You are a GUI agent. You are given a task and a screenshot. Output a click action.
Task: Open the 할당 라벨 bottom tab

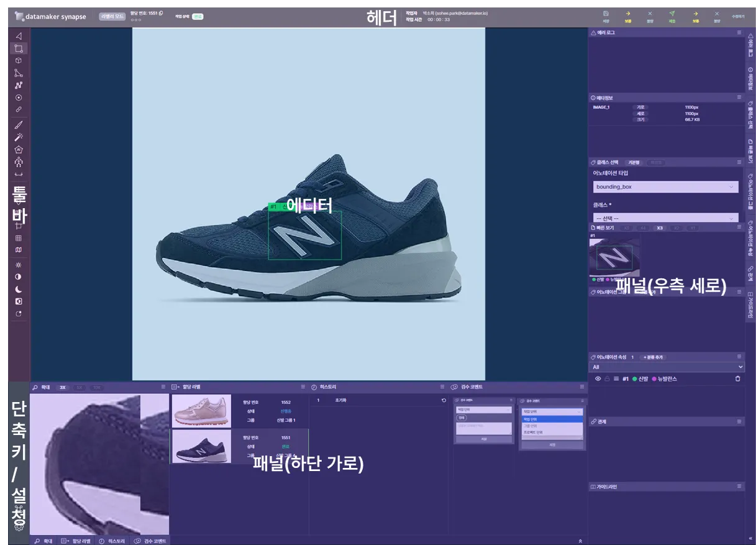(75, 541)
